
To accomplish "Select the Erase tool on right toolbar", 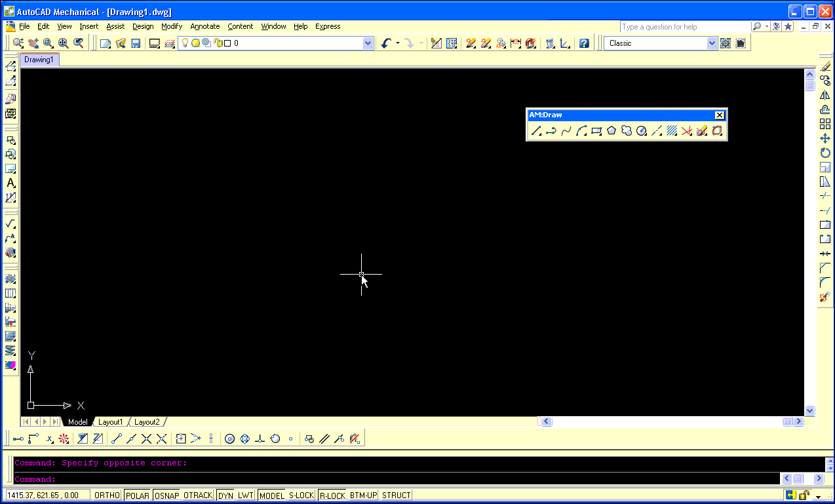I will click(825, 66).
